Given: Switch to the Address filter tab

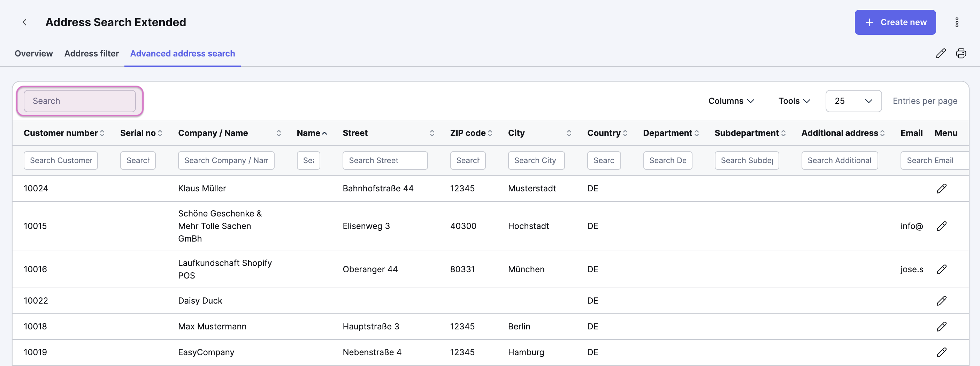Looking at the screenshot, I should (91, 54).
